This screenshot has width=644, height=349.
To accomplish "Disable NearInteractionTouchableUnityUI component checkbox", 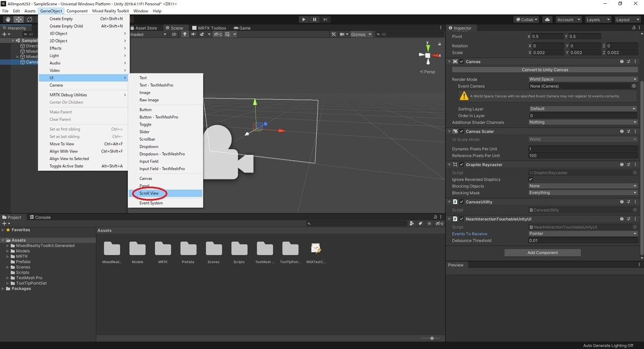I will (462, 219).
